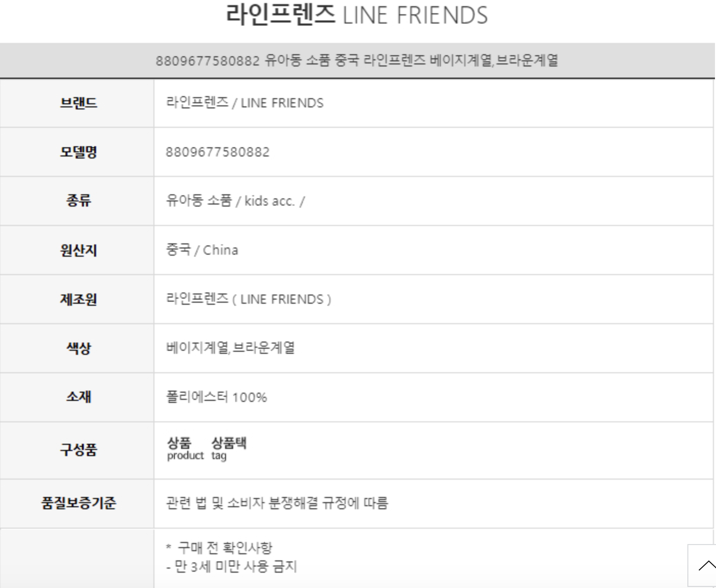The width and height of the screenshot is (716, 588).
Task: Click the model number in the 모델명 row
Action: (217, 152)
